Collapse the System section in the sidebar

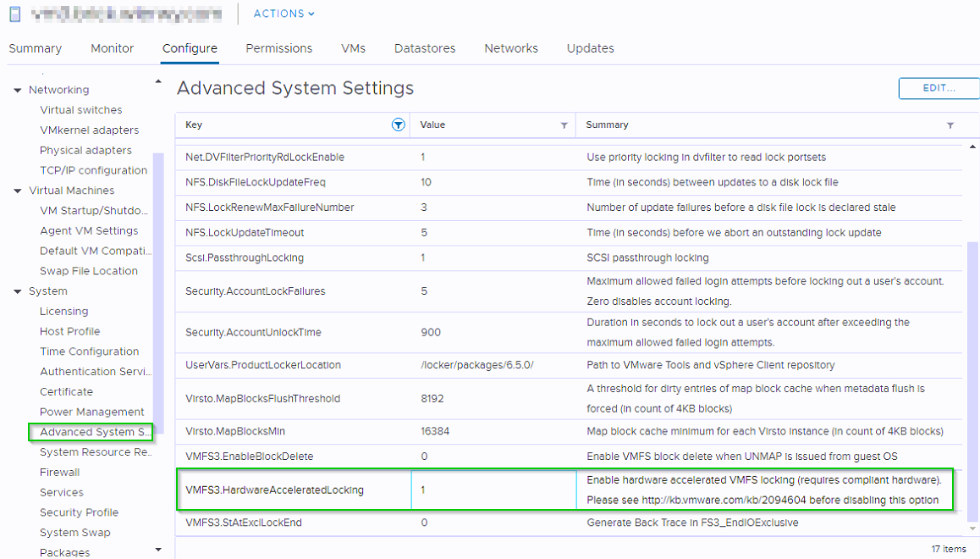18,292
